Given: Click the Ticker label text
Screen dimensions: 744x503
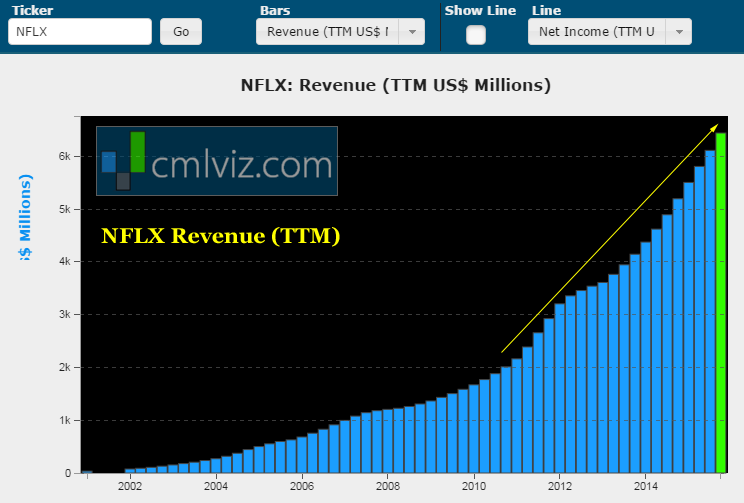Looking at the screenshot, I should click(32, 10).
